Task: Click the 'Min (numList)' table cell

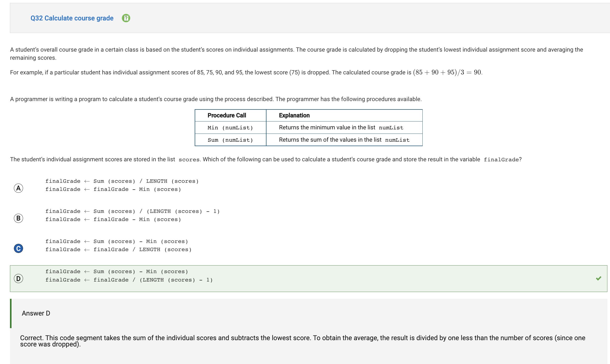Action: tap(230, 128)
